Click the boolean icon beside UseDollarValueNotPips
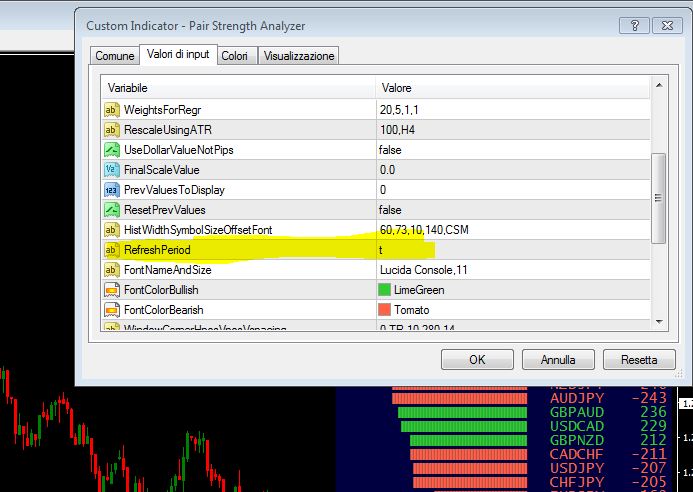The height and width of the screenshot is (492, 693). [x=111, y=150]
